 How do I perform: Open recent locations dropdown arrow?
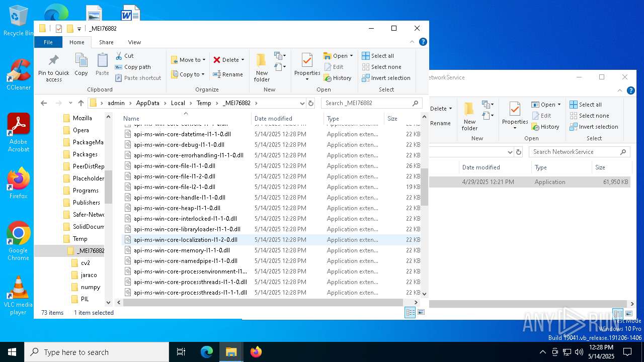pyautogui.click(x=70, y=103)
